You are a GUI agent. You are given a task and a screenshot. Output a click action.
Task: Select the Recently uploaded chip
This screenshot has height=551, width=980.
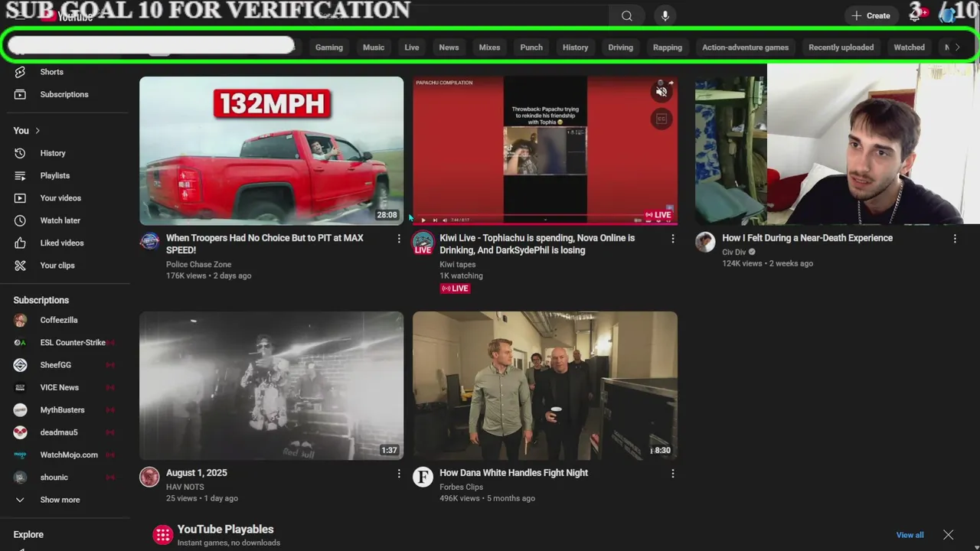tap(841, 47)
